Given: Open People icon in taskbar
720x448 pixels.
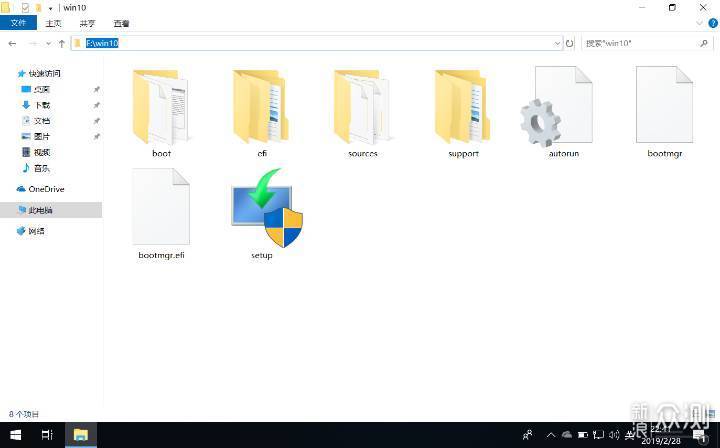Looking at the screenshot, I should (x=528, y=435).
